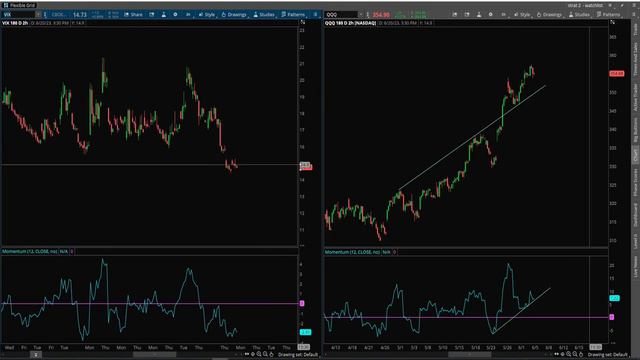Open the VIX chart toolbar menu icon after Patterns
This screenshot has width=640, height=360.
point(315,15)
